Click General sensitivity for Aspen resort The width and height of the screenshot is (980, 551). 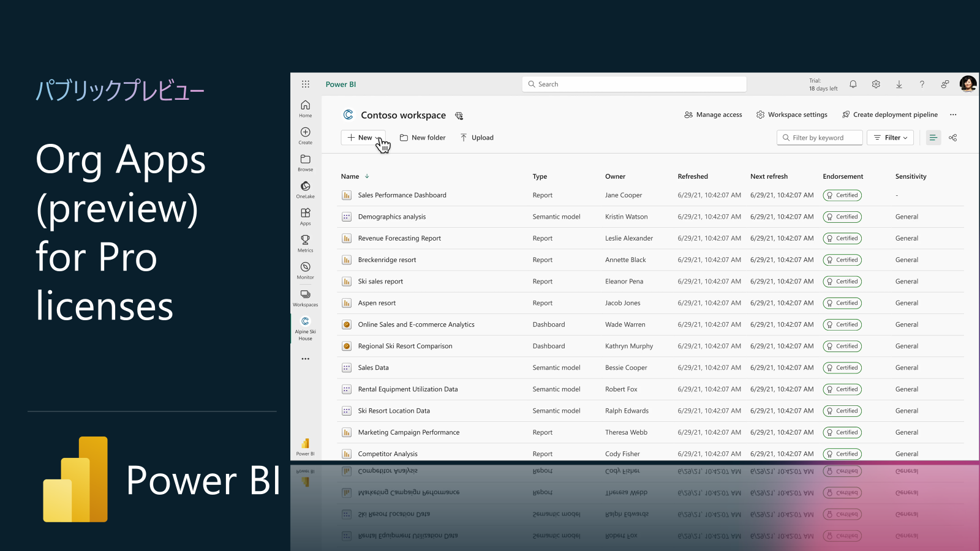pyautogui.click(x=907, y=303)
